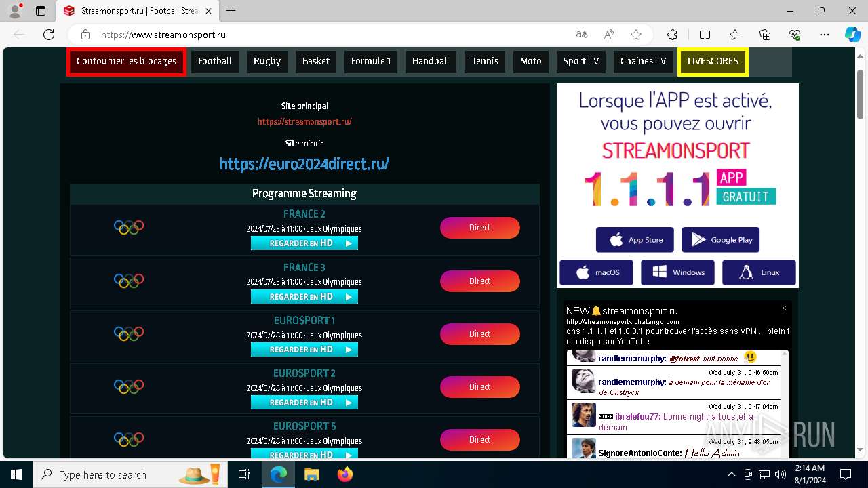The width and height of the screenshot is (868, 488).
Task: Click Direct button for EUROSPORT 1
Action: tap(480, 334)
